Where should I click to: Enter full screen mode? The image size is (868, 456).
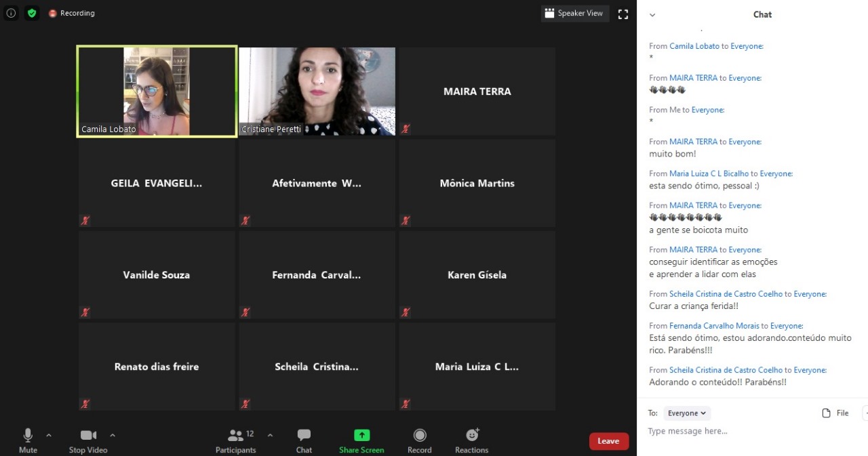point(623,14)
